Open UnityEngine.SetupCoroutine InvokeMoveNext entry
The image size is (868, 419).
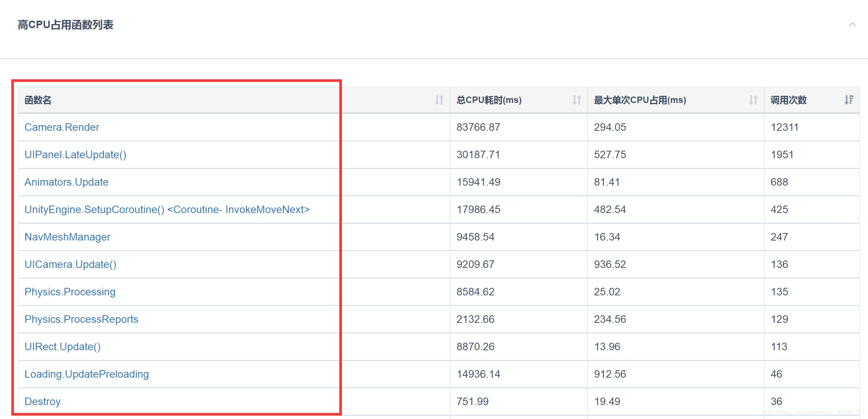pos(167,209)
